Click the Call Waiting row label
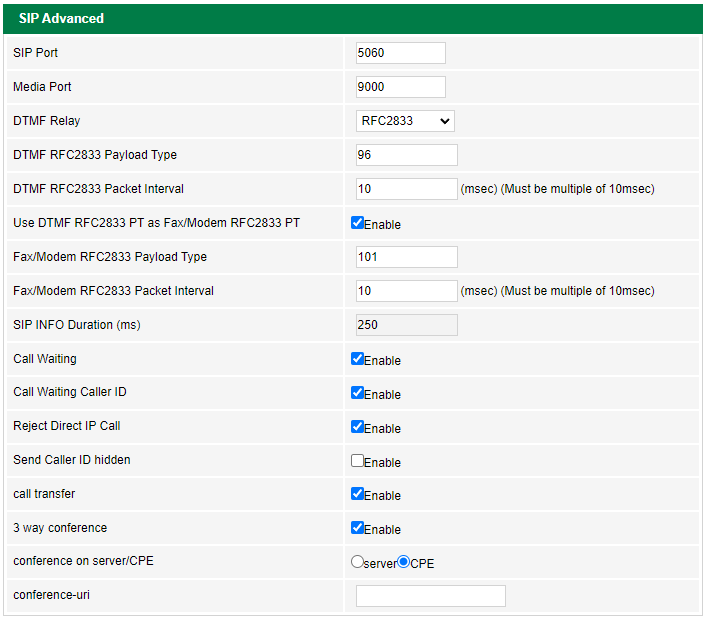 pyautogui.click(x=45, y=359)
